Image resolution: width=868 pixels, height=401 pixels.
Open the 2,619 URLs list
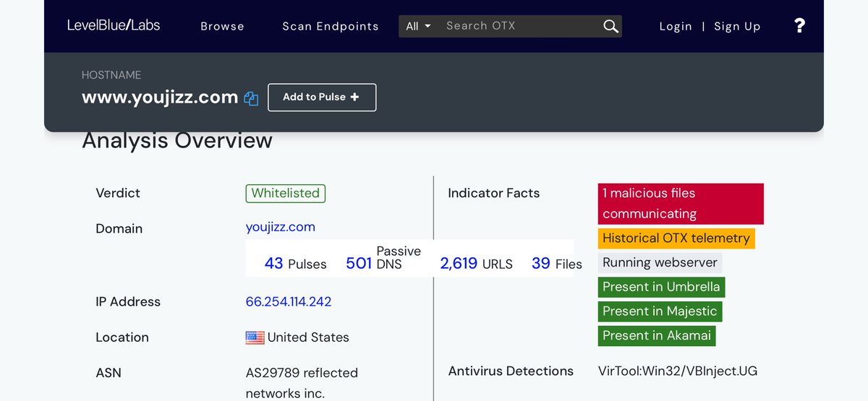click(x=476, y=264)
